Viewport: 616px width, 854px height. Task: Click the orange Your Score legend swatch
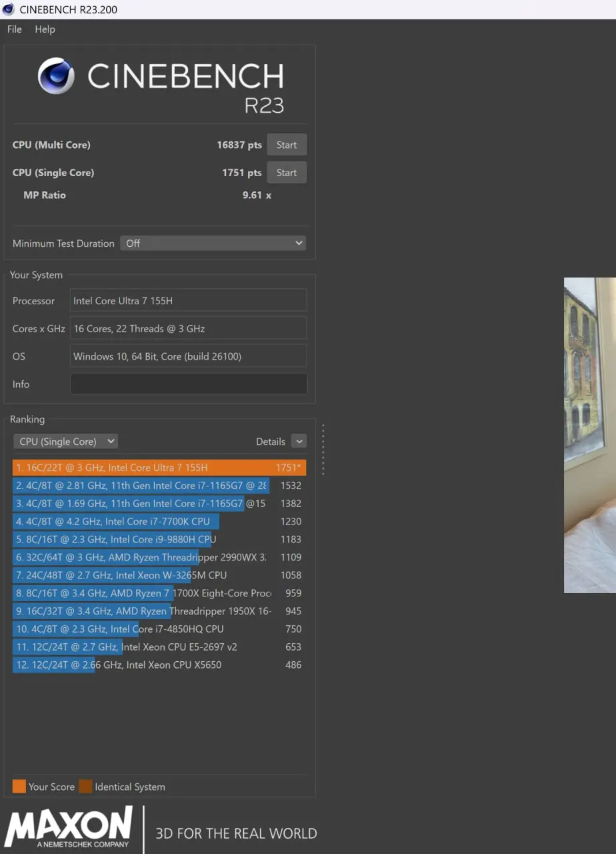tap(19, 787)
